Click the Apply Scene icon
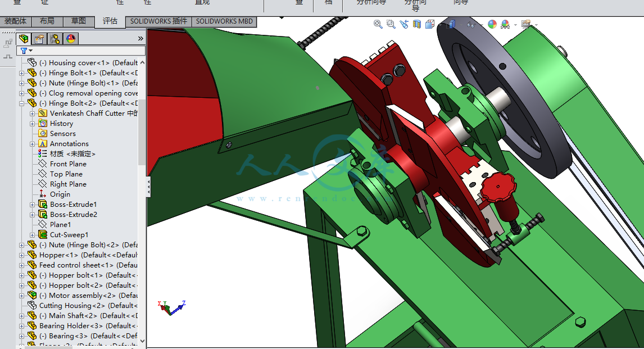This screenshot has width=644, height=349. 505,24
